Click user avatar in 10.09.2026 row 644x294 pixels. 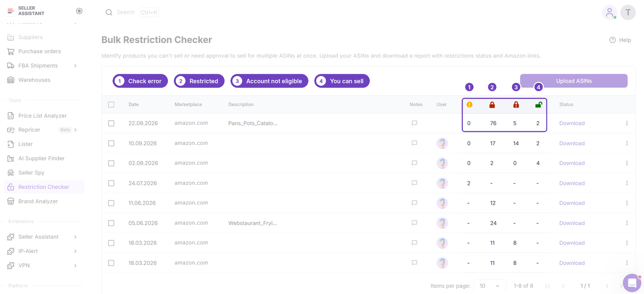[442, 143]
